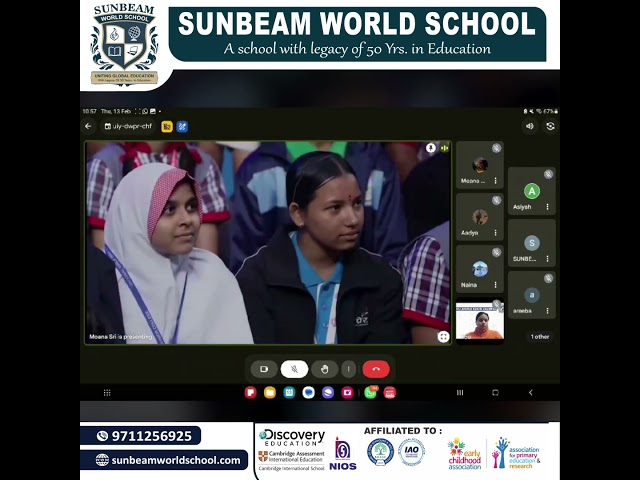Screen dimensions: 640x480
Task: Click the IAO accreditation badge
Action: click(x=411, y=452)
